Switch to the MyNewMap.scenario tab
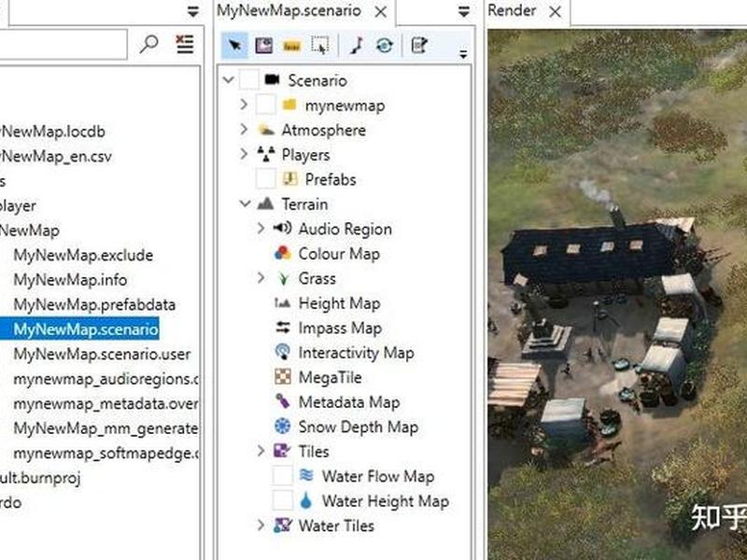The width and height of the screenshot is (747, 560). pyautogui.click(x=289, y=11)
